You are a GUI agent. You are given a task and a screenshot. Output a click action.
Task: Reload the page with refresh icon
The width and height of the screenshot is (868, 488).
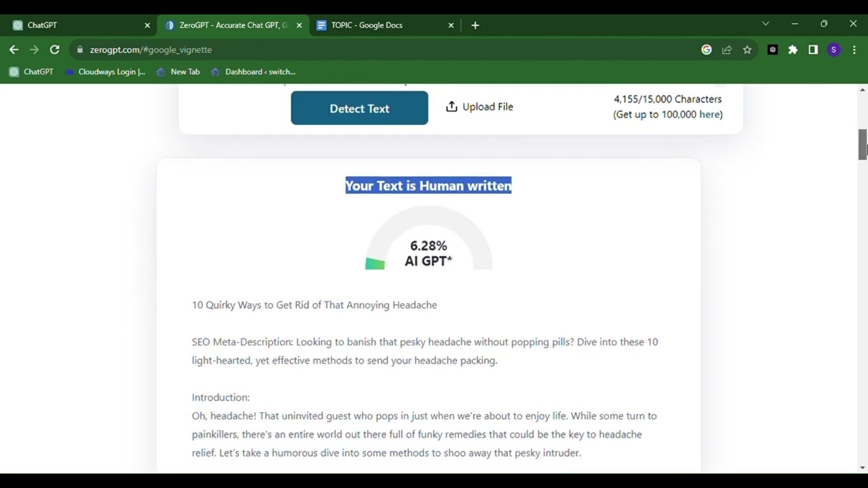click(x=55, y=49)
